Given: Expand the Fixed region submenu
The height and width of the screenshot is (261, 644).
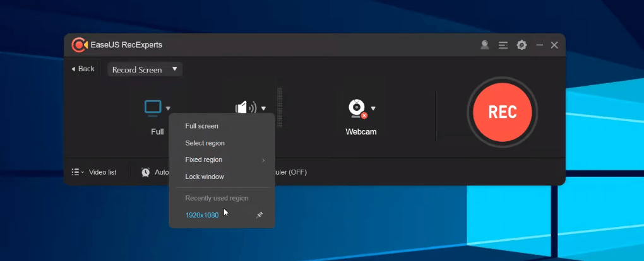Looking at the screenshot, I should [222, 160].
